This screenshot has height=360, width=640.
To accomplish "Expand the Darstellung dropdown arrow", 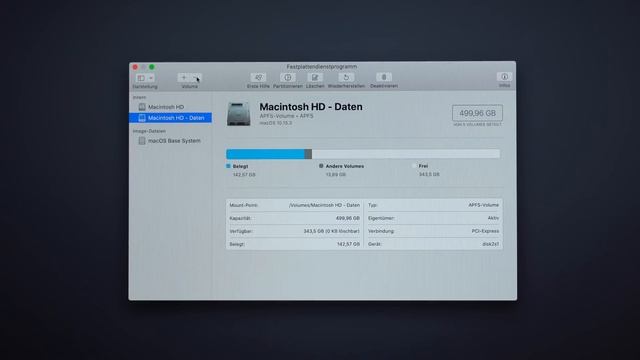I will [151, 78].
